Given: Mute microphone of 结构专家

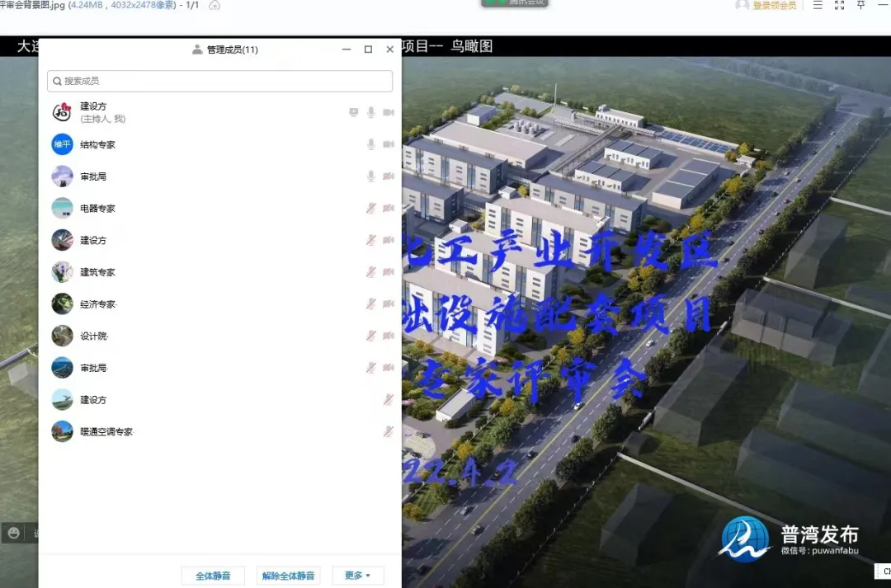Looking at the screenshot, I should [x=371, y=144].
